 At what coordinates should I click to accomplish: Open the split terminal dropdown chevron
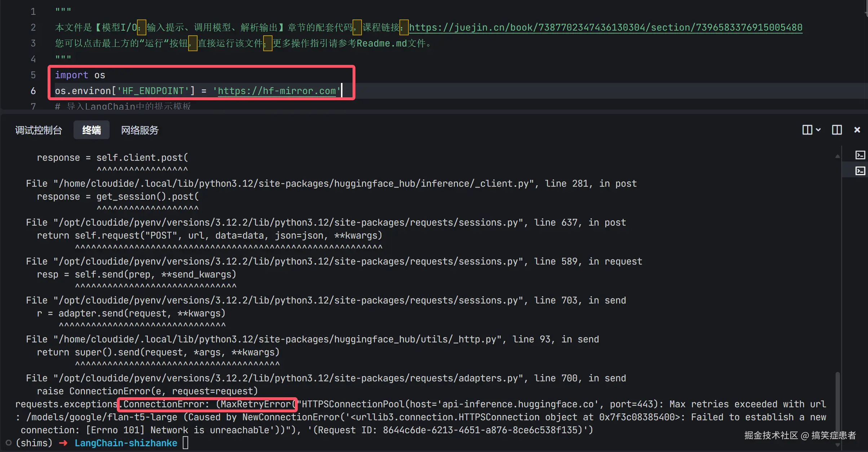click(818, 130)
